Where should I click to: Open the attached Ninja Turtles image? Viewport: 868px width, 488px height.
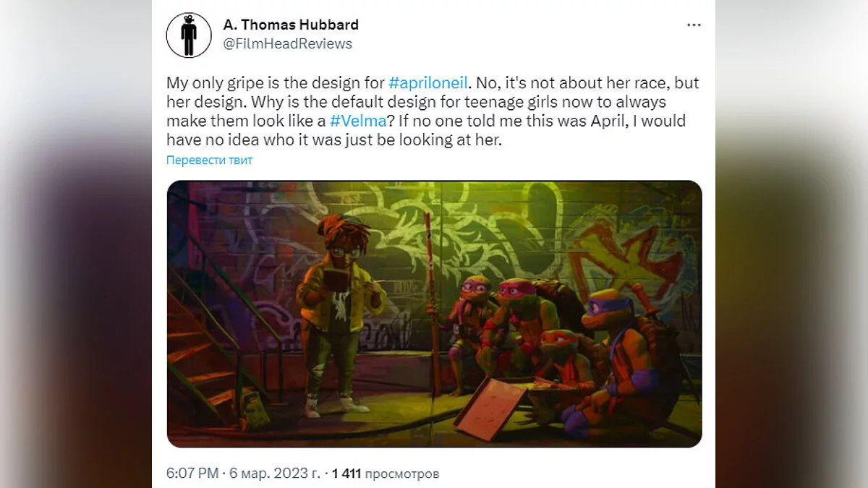(434, 314)
